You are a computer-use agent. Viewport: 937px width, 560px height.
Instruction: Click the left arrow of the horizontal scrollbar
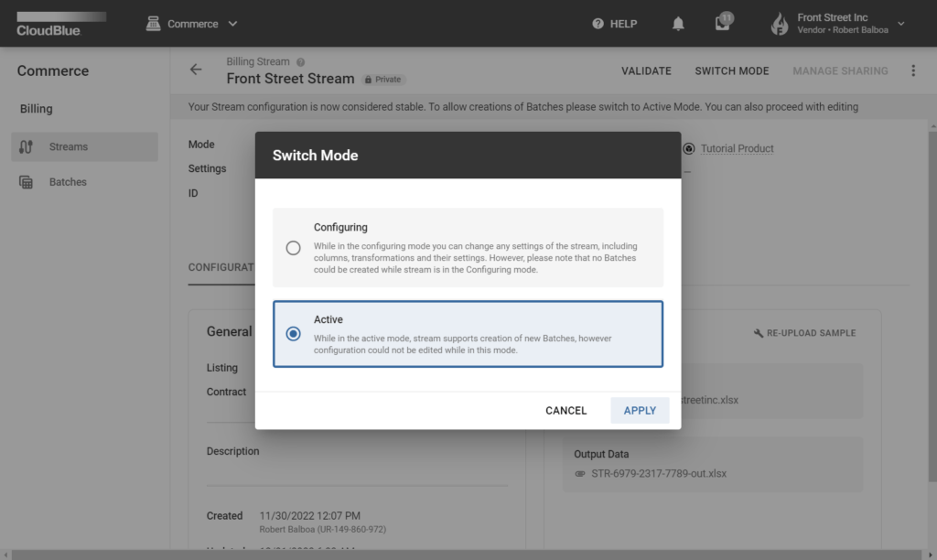tap(6, 555)
